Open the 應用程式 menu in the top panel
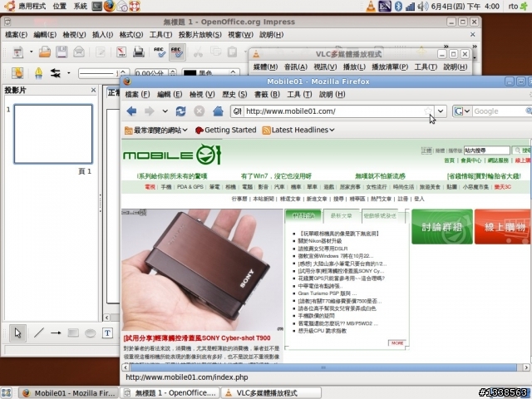Image resolution: width=532 pixels, height=399 pixels. pos(32,6)
